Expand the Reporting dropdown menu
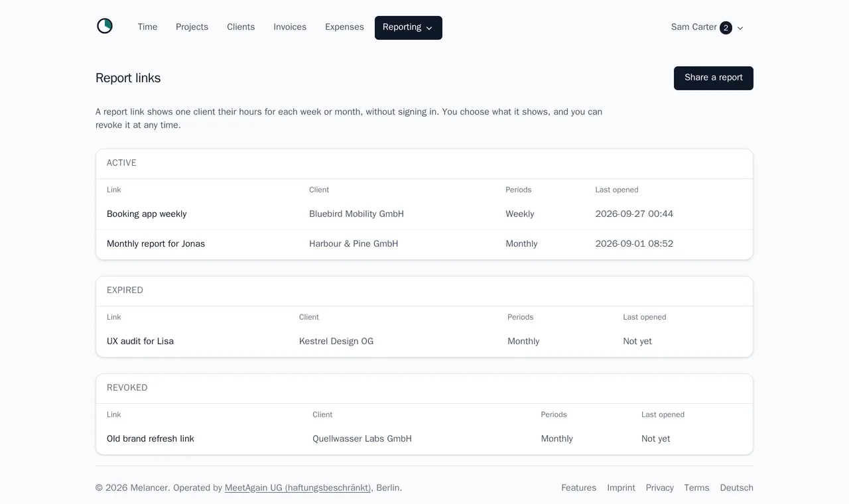Viewport: 849px width, 504px height. (409, 28)
